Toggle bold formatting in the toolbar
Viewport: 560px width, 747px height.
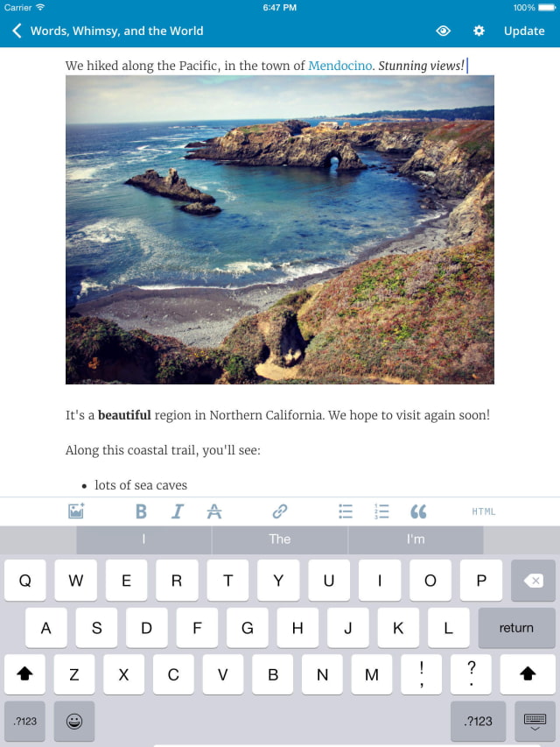tap(141, 511)
